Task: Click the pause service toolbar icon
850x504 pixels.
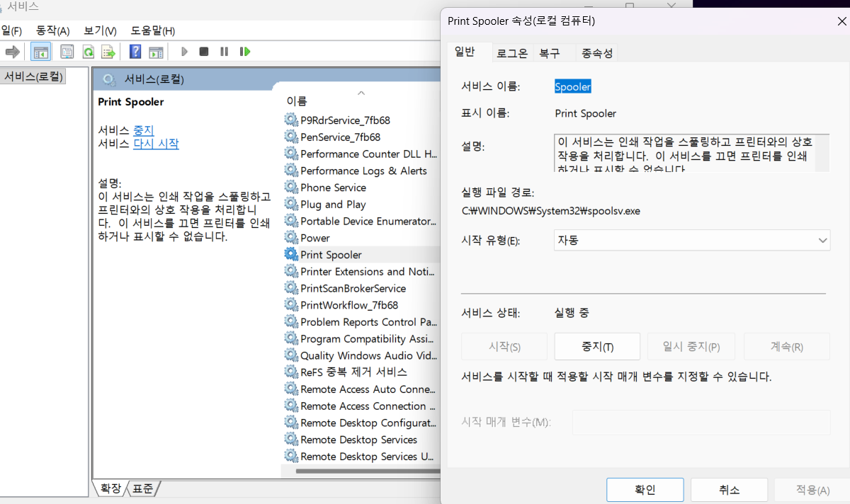Action: (x=225, y=52)
